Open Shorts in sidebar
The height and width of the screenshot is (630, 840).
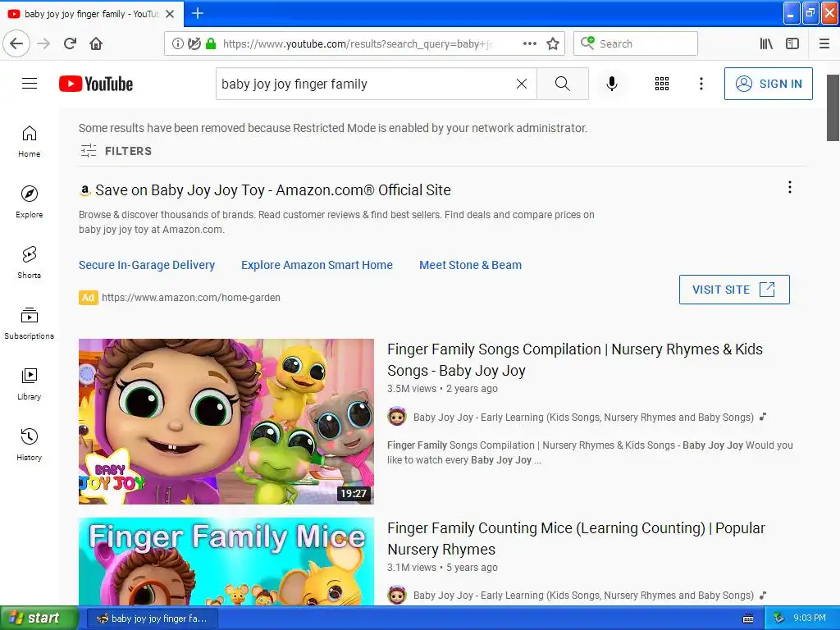coord(29,262)
